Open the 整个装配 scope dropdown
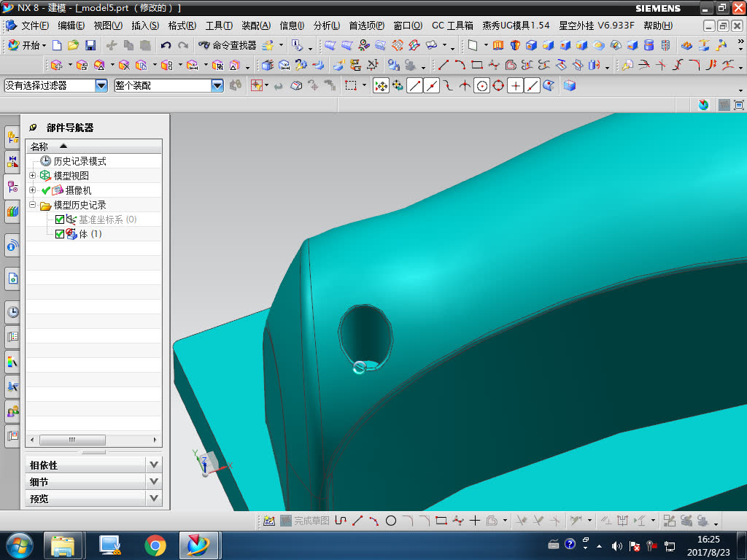Screen dimensions: 747x560 pyautogui.click(x=217, y=85)
